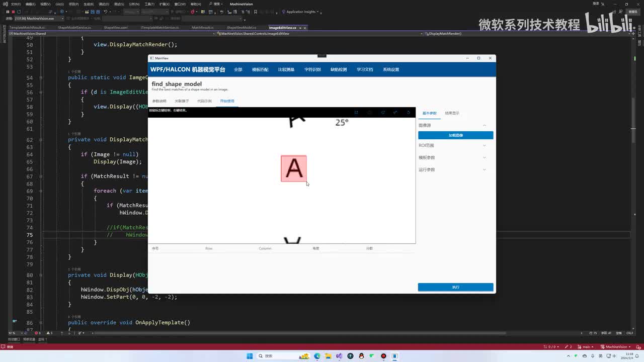Expand the ROI范围 section
Image resolution: width=644 pixels, height=362 pixels.
click(x=485, y=145)
